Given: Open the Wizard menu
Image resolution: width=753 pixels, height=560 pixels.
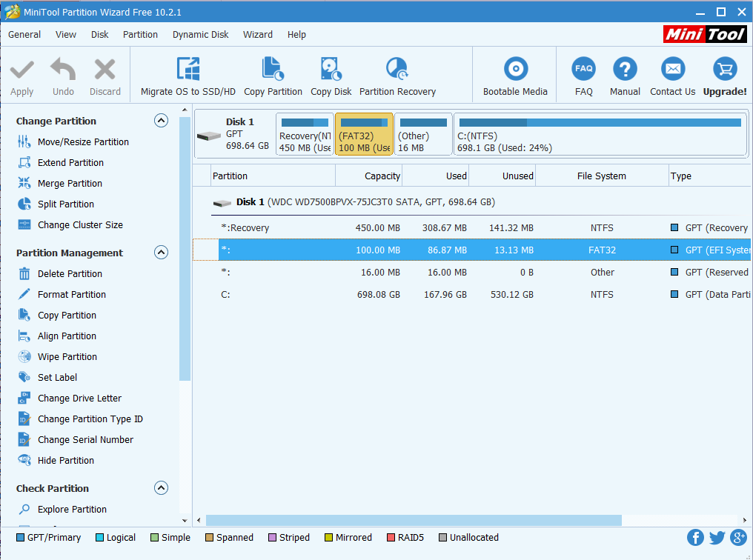Looking at the screenshot, I should pos(257,35).
